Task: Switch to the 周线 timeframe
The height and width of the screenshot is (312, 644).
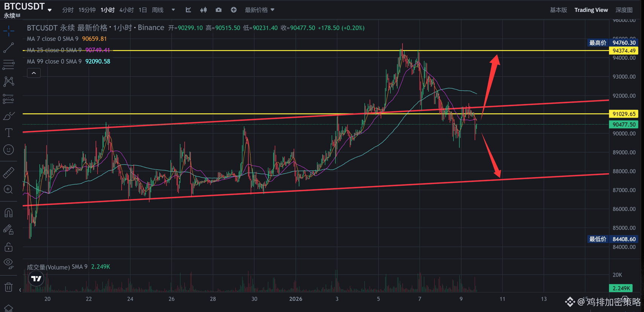Action: click(158, 10)
